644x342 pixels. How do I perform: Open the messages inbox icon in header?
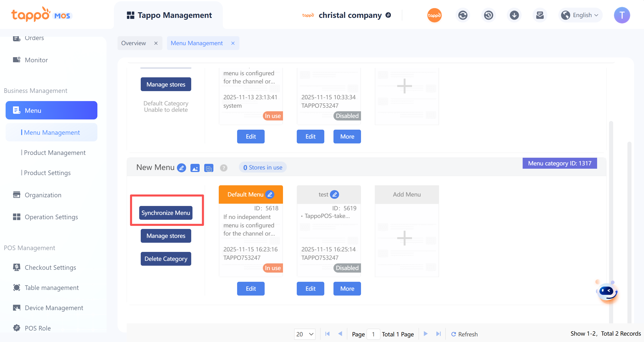(540, 15)
